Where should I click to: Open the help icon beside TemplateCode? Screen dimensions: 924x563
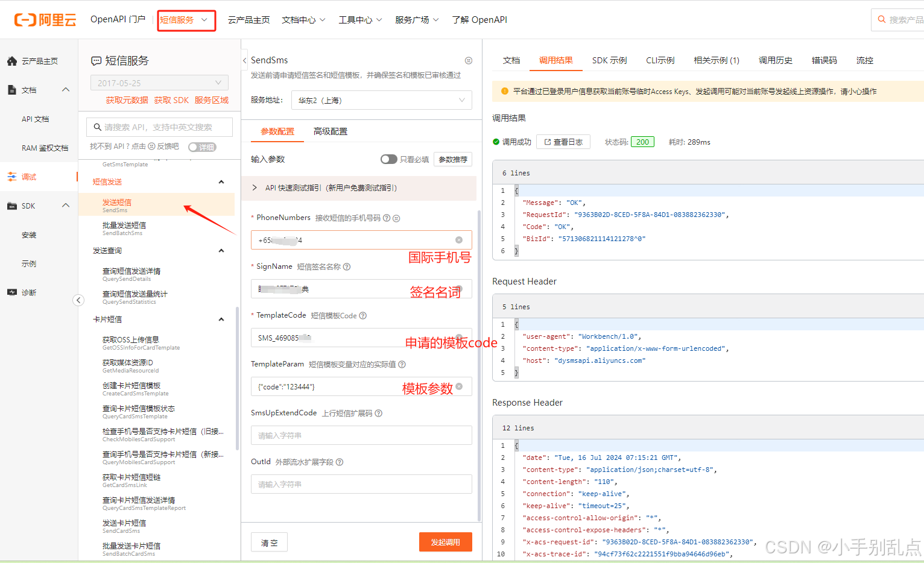tap(363, 316)
